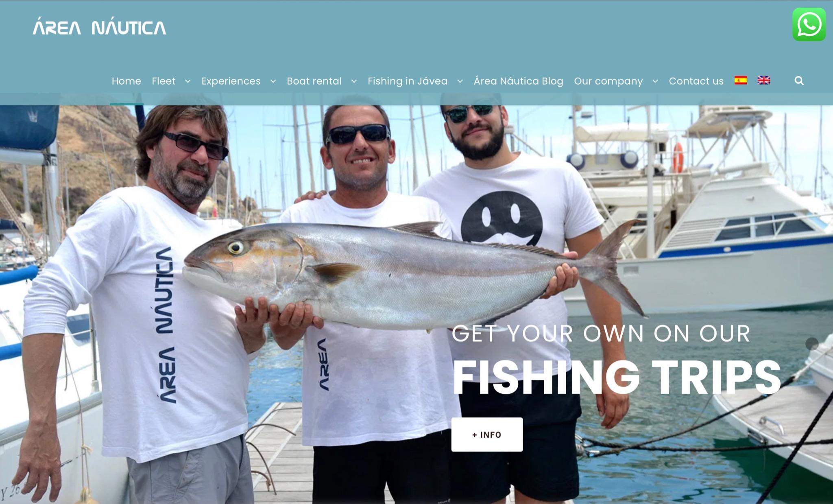833x504 pixels.
Task: Open the Boat rental menu link
Action: (x=314, y=81)
